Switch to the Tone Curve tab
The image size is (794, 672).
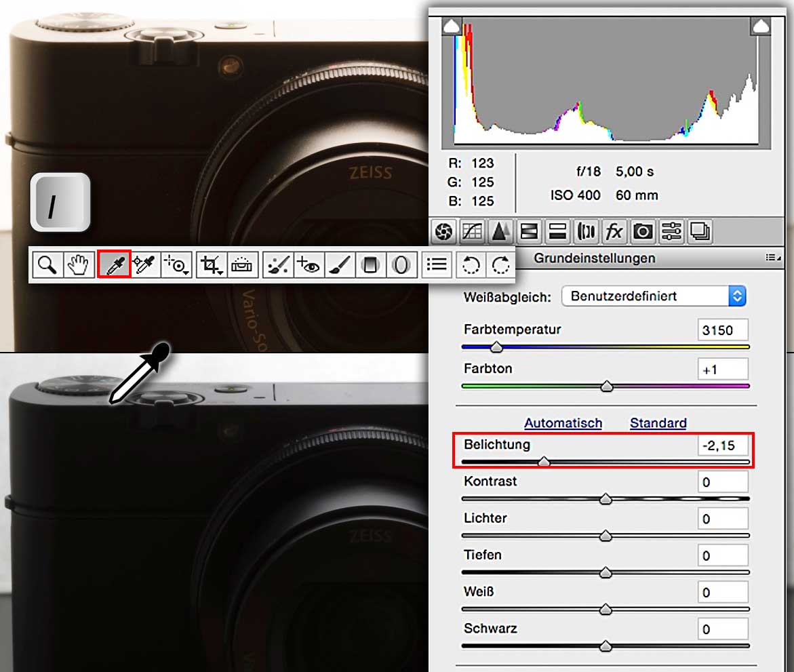[x=472, y=232]
